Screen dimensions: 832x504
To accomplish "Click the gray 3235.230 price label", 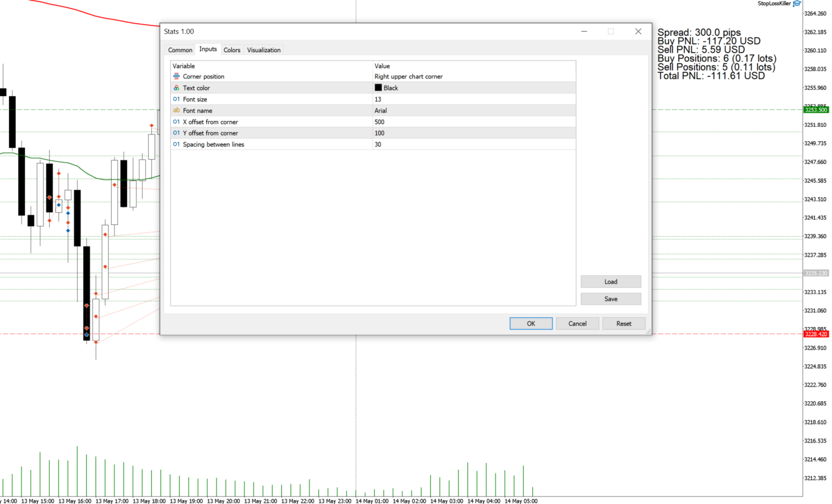I will point(816,273).
